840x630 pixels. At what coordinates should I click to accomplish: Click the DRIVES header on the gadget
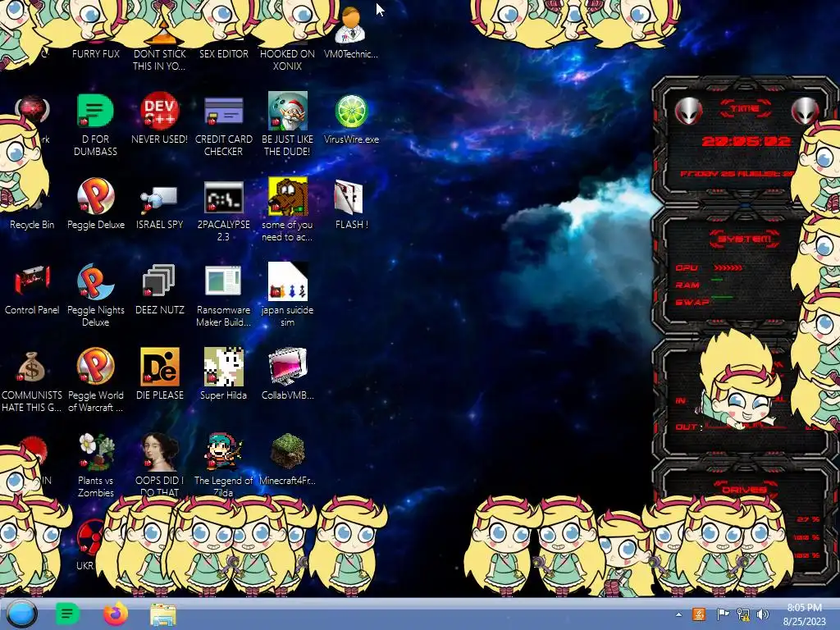point(743,489)
